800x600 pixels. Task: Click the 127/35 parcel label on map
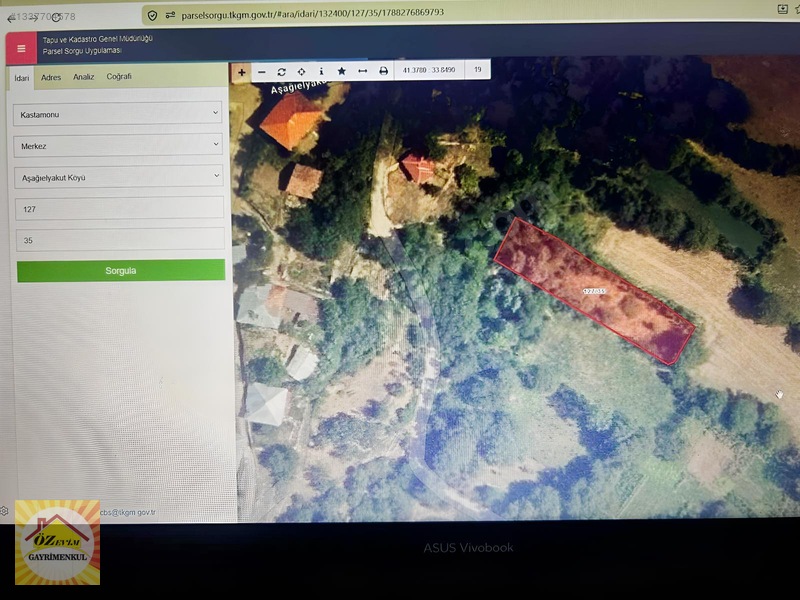point(594,291)
